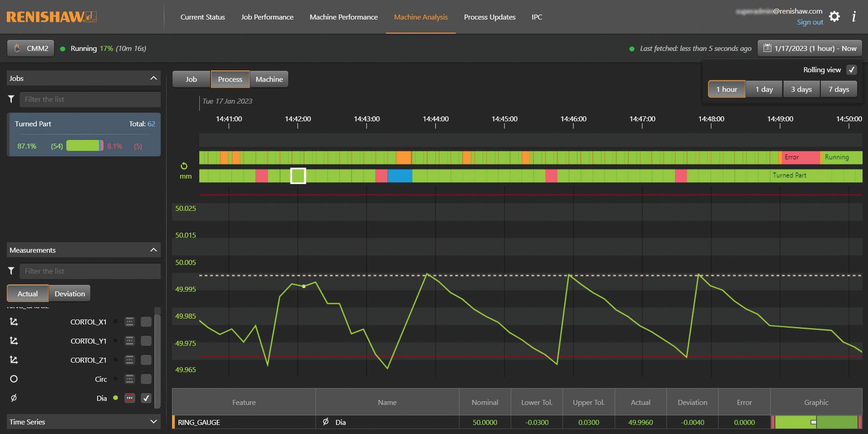Click the RING_GAUGE feature cell
The image size is (868, 434).
[244, 422]
